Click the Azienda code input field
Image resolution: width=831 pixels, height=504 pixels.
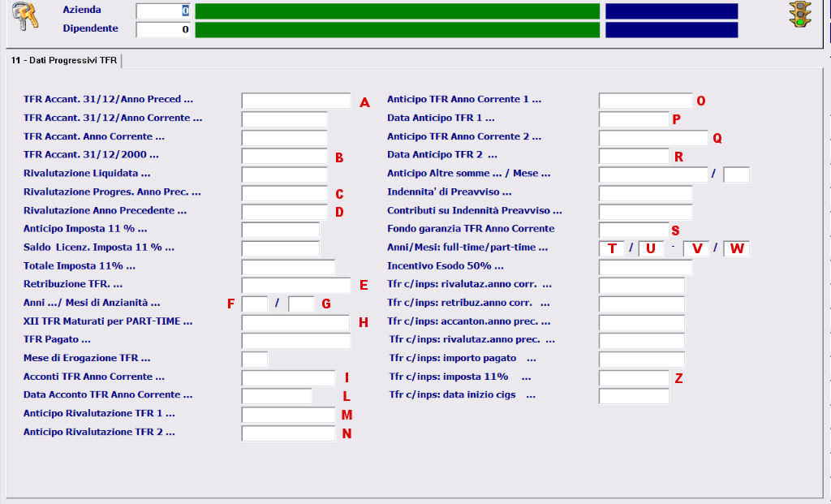coord(164,11)
